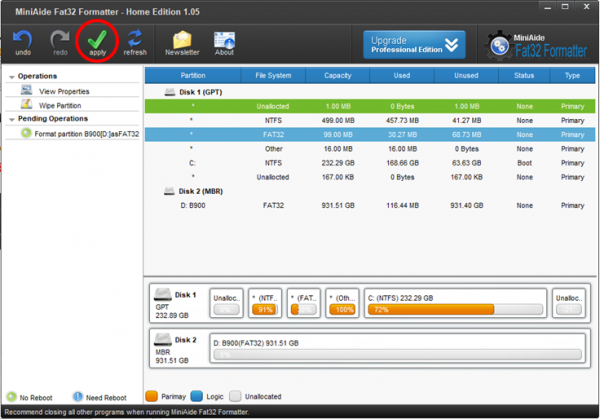The height and width of the screenshot is (419, 600).
Task: Select the FAT32 99.00 MB partition row
Action: [368, 133]
